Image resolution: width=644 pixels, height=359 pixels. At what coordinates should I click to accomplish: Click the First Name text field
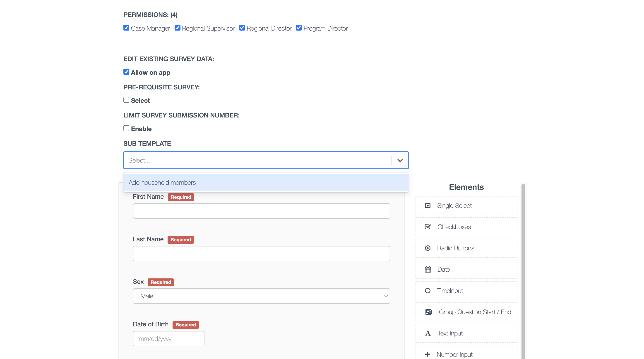pyautogui.click(x=261, y=211)
